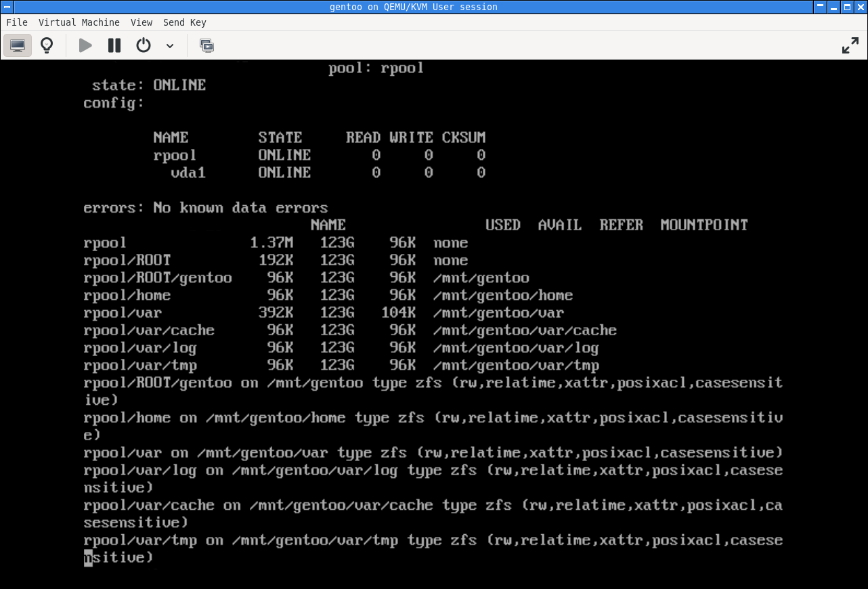Click the terminal cursor block

88,558
